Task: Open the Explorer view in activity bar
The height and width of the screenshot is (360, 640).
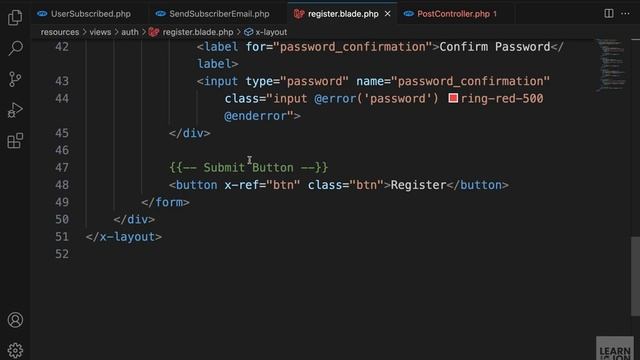Action: coord(15,17)
